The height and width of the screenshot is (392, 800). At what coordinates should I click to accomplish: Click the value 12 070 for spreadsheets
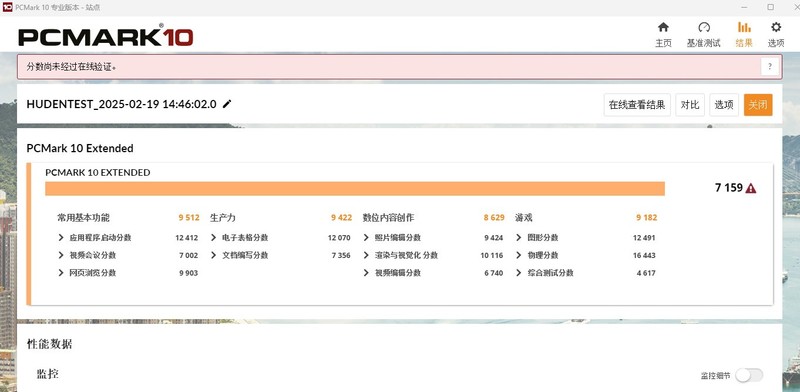coord(339,237)
